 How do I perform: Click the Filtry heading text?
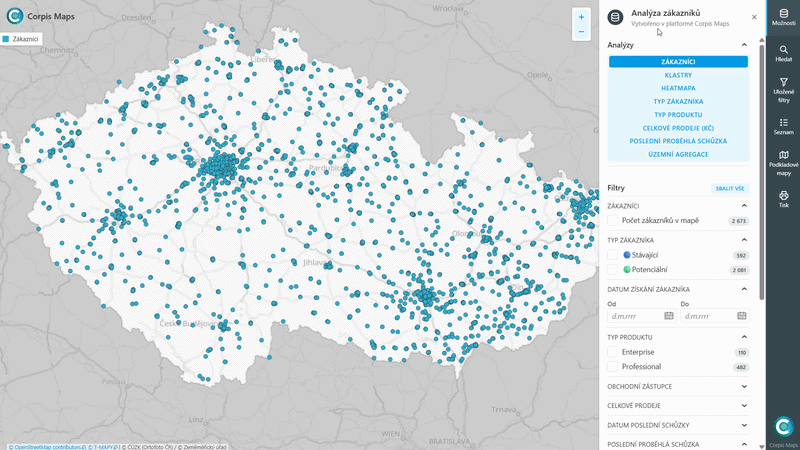616,188
